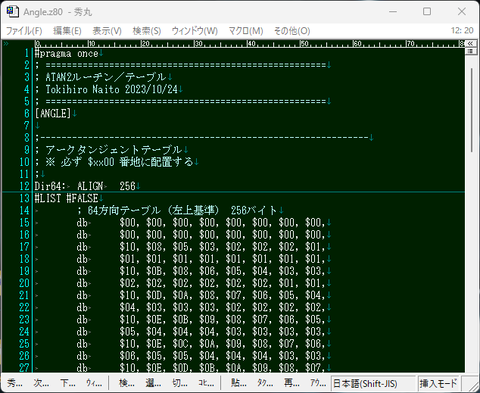Open the その他(O) menu
The height and width of the screenshot is (393, 480).
[x=292, y=31]
